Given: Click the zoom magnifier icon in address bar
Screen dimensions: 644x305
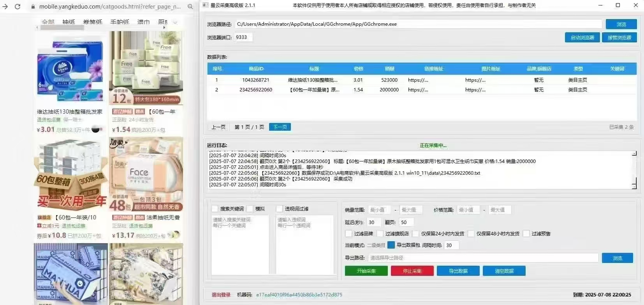Looking at the screenshot, I should (x=190, y=7).
